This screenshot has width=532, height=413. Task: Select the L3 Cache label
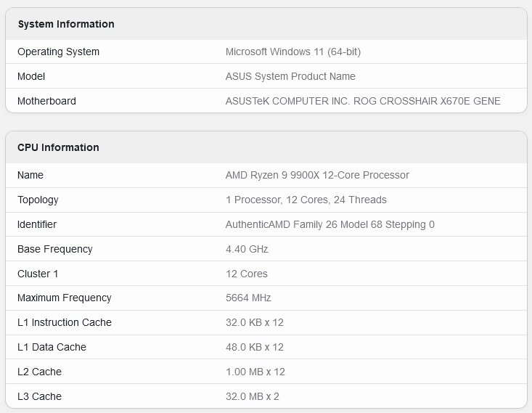[40, 396]
